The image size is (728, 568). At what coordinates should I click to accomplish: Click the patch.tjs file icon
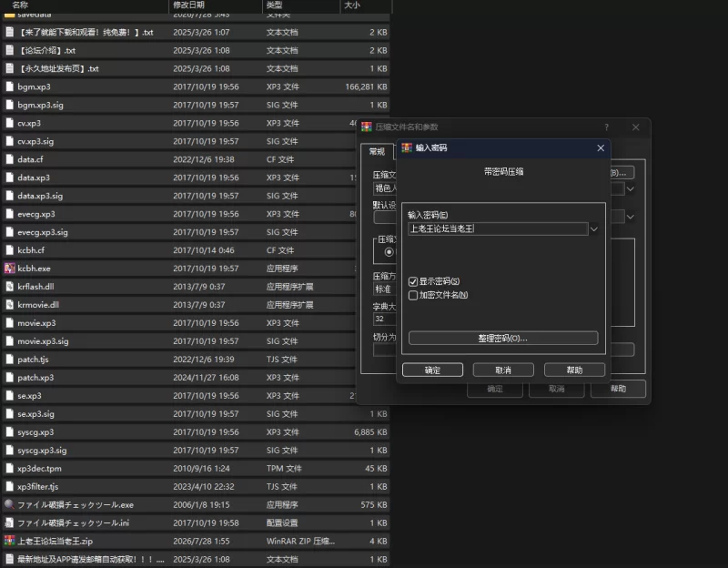coord(9,359)
